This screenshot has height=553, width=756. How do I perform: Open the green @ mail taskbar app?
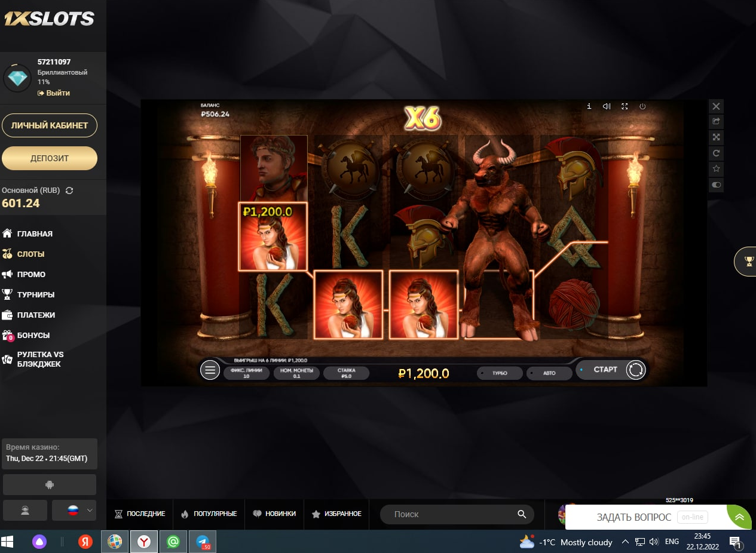pos(173,542)
